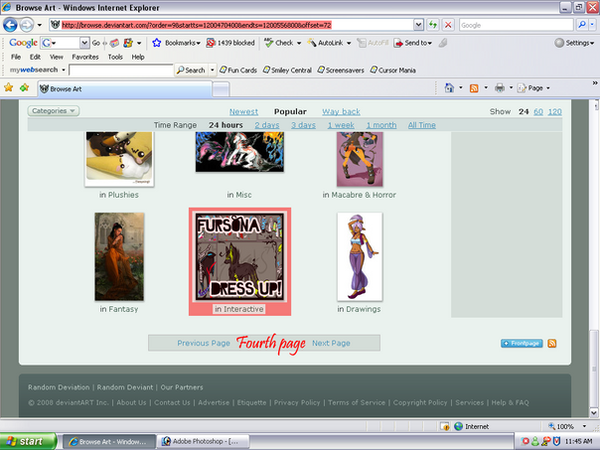Click the Random Deviation footer link
This screenshot has width=600, height=450.
(59, 387)
